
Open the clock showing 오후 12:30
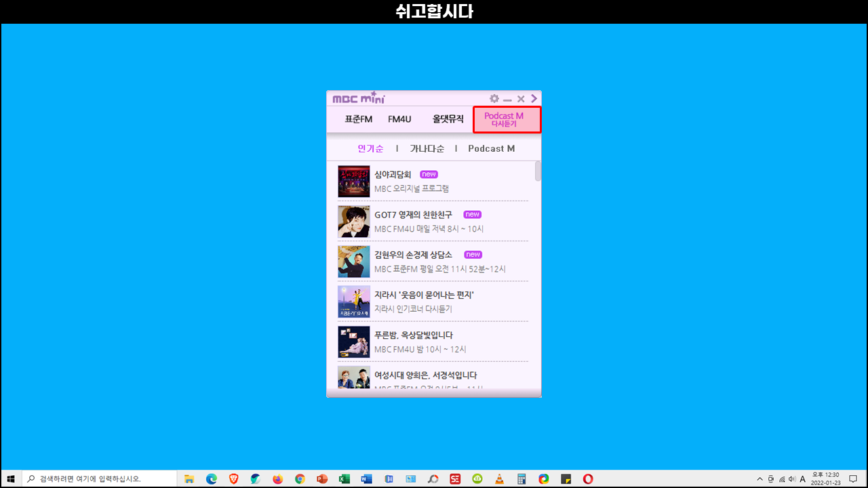[x=825, y=479]
